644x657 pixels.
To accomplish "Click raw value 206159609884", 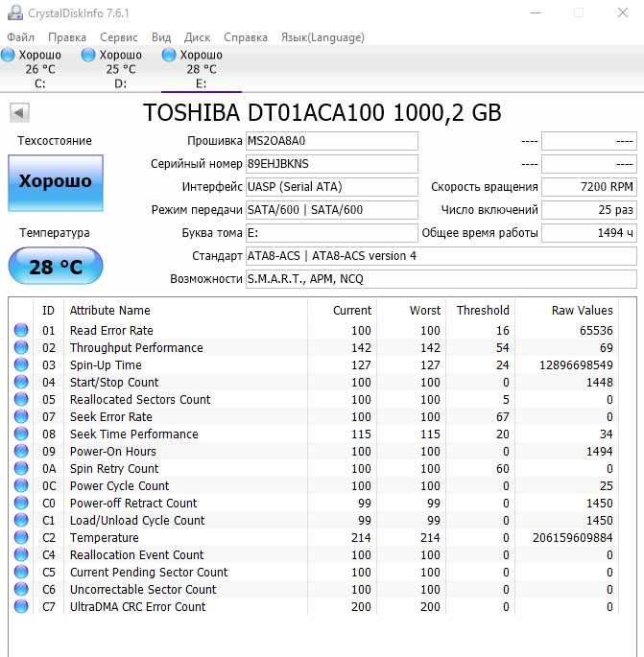I will [x=572, y=537].
